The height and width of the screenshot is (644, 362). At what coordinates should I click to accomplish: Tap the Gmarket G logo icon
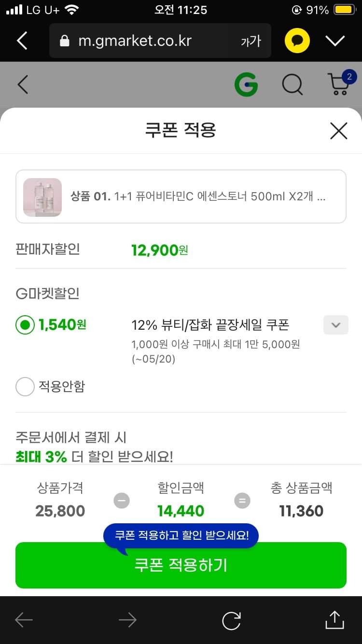246,85
